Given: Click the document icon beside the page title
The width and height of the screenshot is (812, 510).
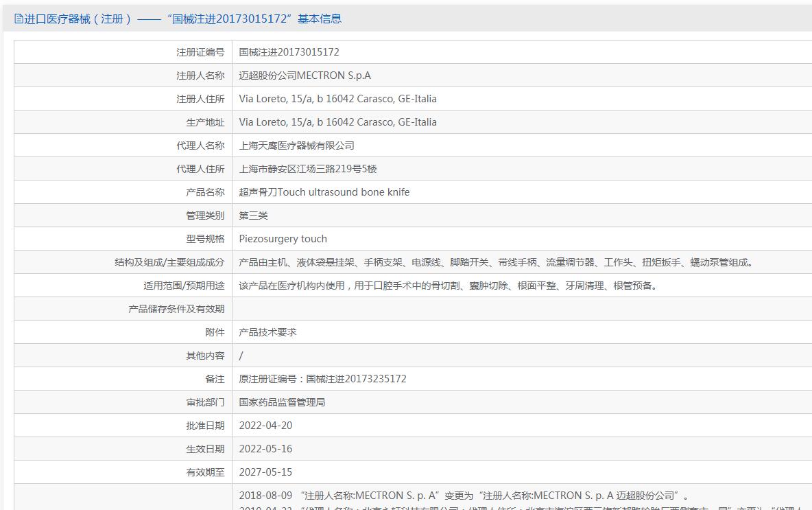Looking at the screenshot, I should [x=19, y=19].
